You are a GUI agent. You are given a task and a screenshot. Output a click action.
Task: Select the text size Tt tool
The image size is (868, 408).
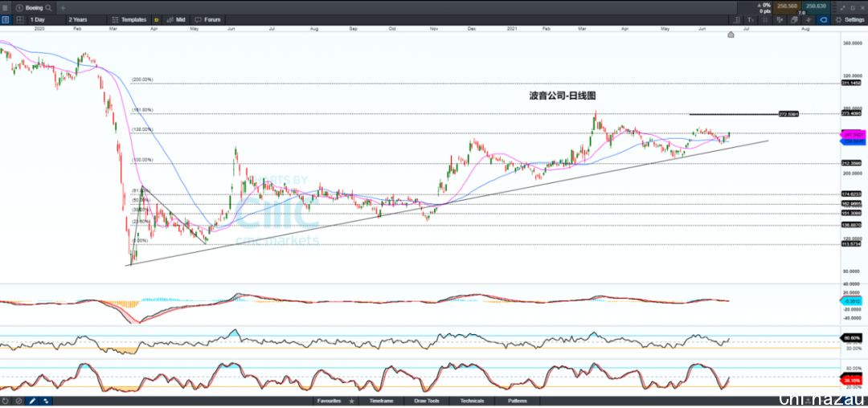(x=751, y=20)
